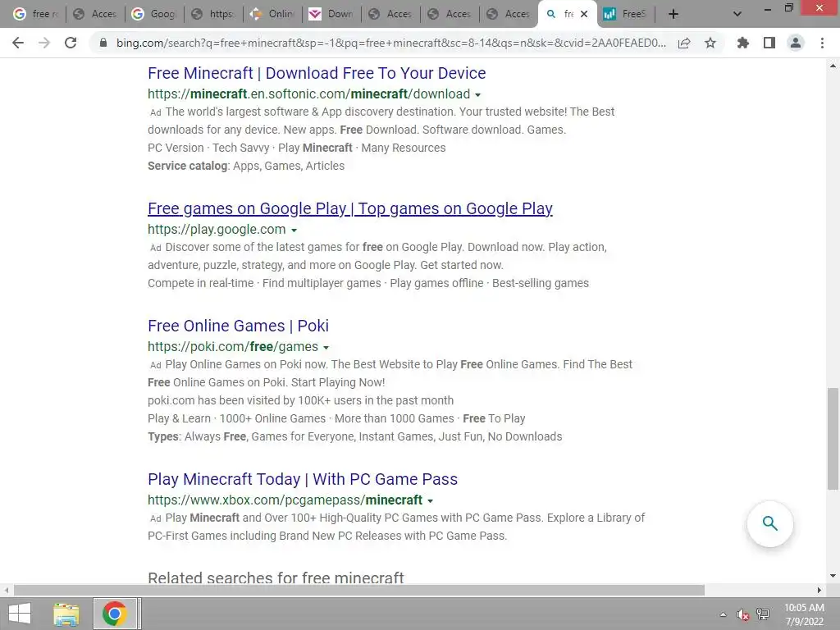Click the xbox.com pcgamepass URL
Image resolution: width=840 pixels, height=630 pixels.
click(x=285, y=500)
